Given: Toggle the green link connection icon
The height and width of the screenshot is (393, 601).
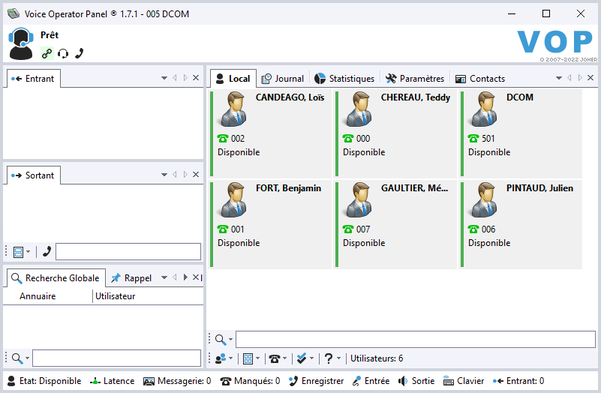Looking at the screenshot, I should [47, 53].
